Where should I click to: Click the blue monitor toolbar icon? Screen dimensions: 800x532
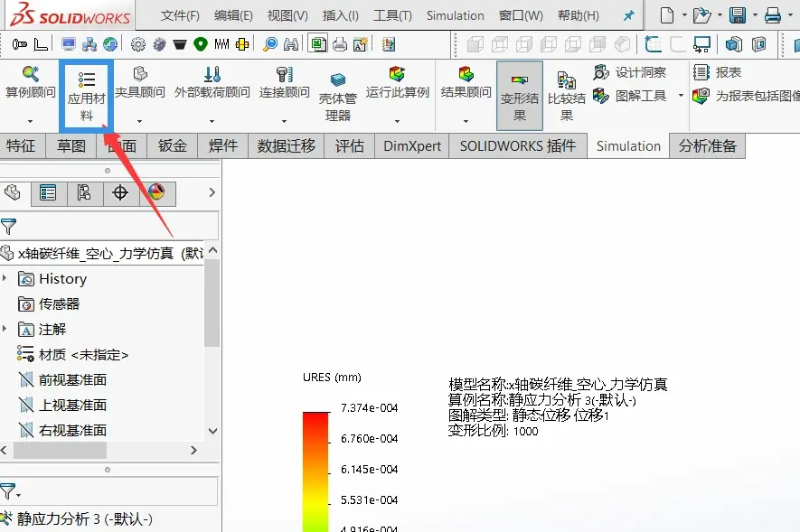(x=69, y=44)
